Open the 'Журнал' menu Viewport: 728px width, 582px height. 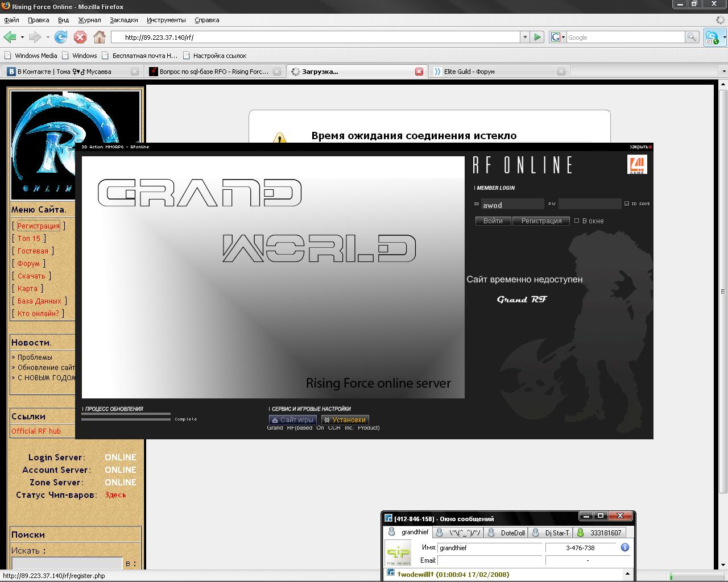tap(90, 20)
